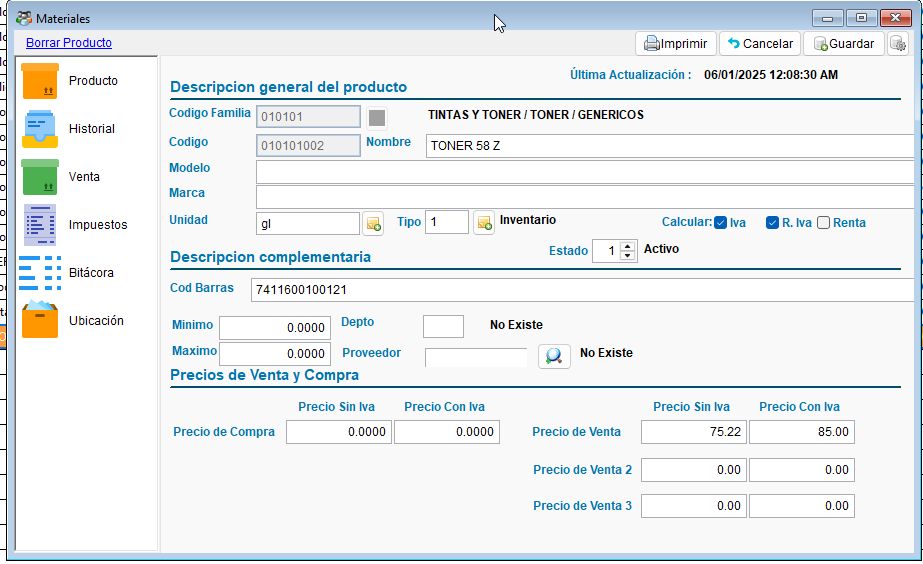Switch to the Impuestos label
923x564 pixels.
pyautogui.click(x=98, y=225)
